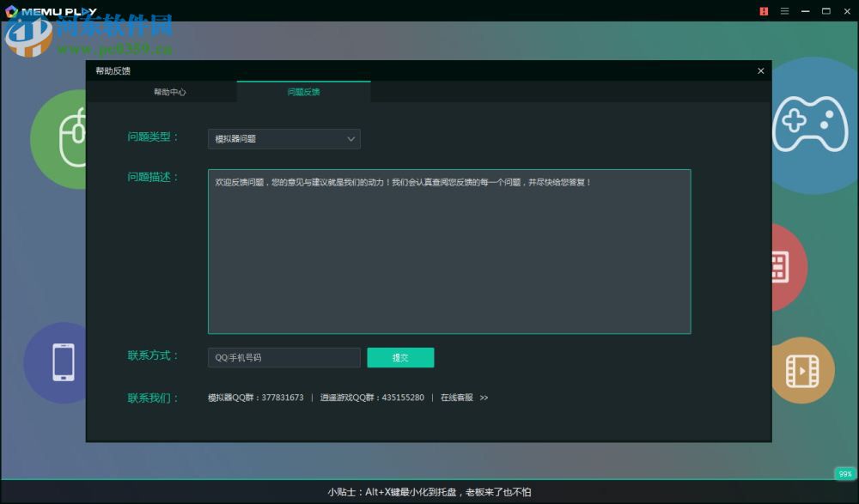Close the 帮助反馈 dialog with its X
The image size is (859, 504).
760,71
